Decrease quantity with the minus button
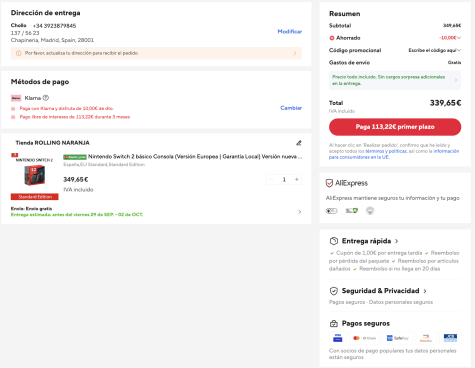The image size is (475, 368). click(x=271, y=179)
